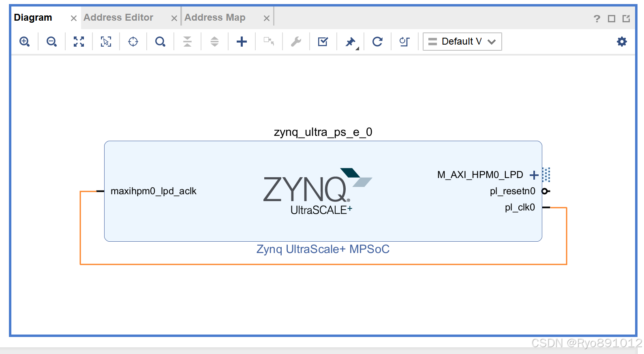The image size is (644, 354).
Task: Float the diagram panel in a new window
Action: click(x=626, y=19)
